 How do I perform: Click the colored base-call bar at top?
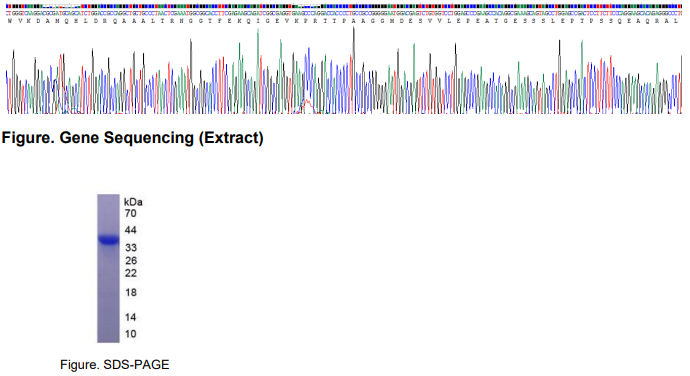tap(344, 6)
